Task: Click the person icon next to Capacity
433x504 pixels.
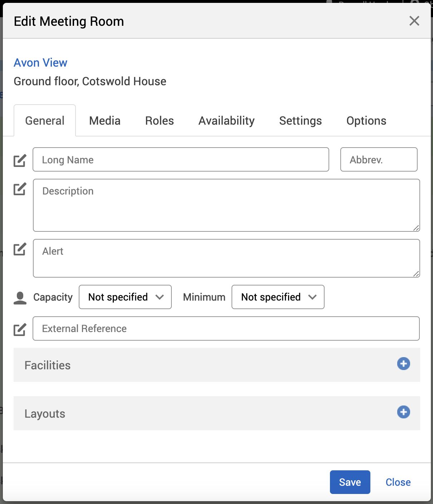Action: [x=20, y=298]
